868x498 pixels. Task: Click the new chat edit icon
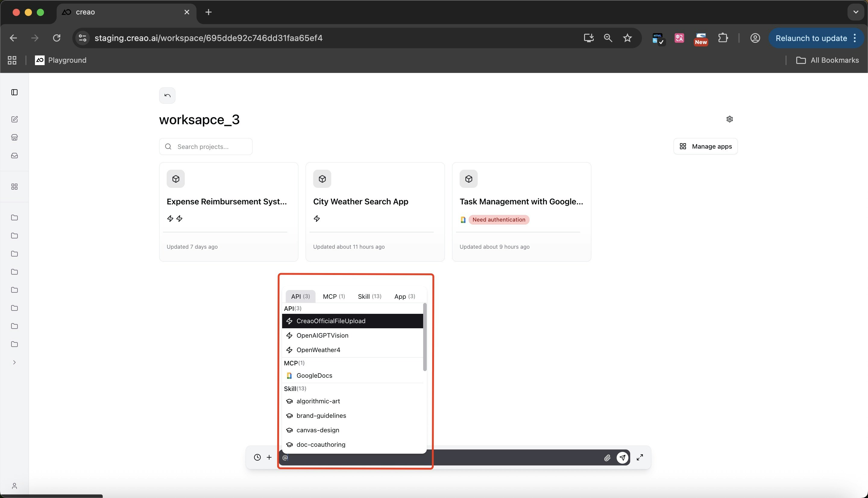point(14,119)
